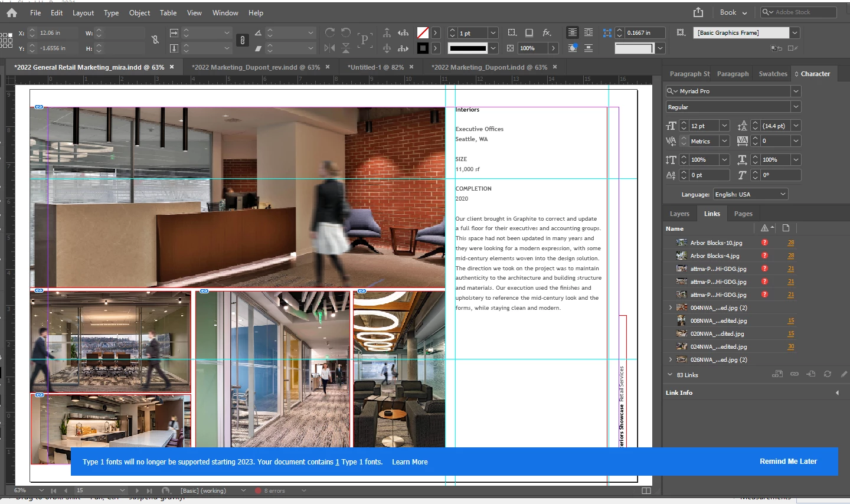Click the Rotate 90° clockwise icon

tap(330, 32)
